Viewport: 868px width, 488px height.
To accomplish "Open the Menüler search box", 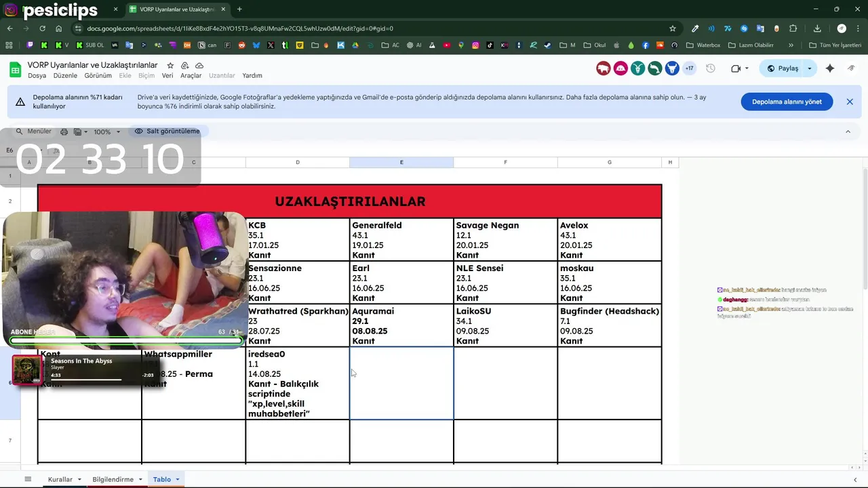I will point(33,131).
